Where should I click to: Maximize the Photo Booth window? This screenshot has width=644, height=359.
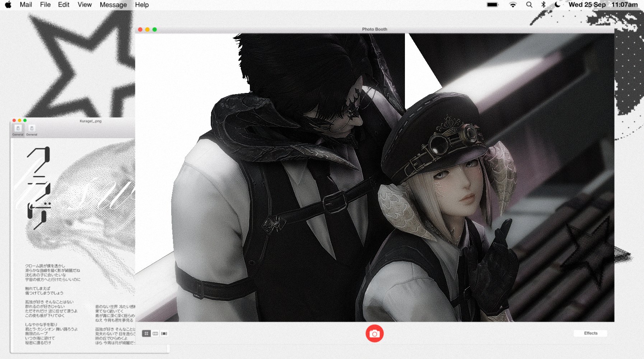click(154, 29)
